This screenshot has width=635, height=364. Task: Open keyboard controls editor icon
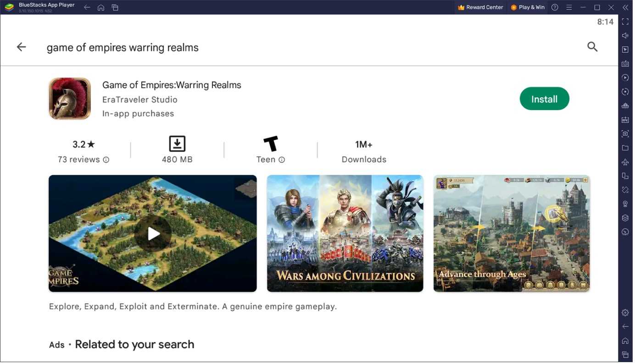(625, 64)
